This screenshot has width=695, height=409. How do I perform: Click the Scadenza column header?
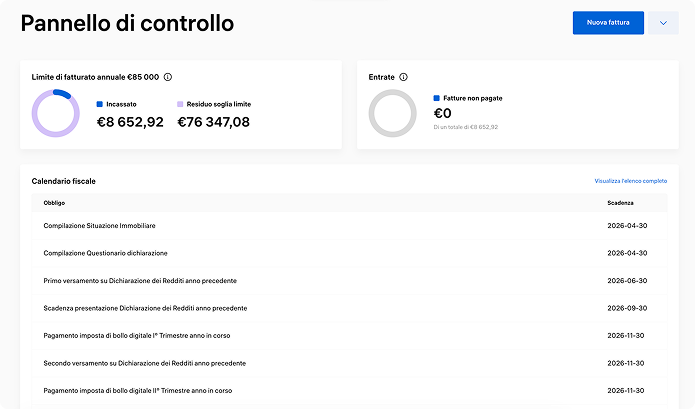point(620,203)
